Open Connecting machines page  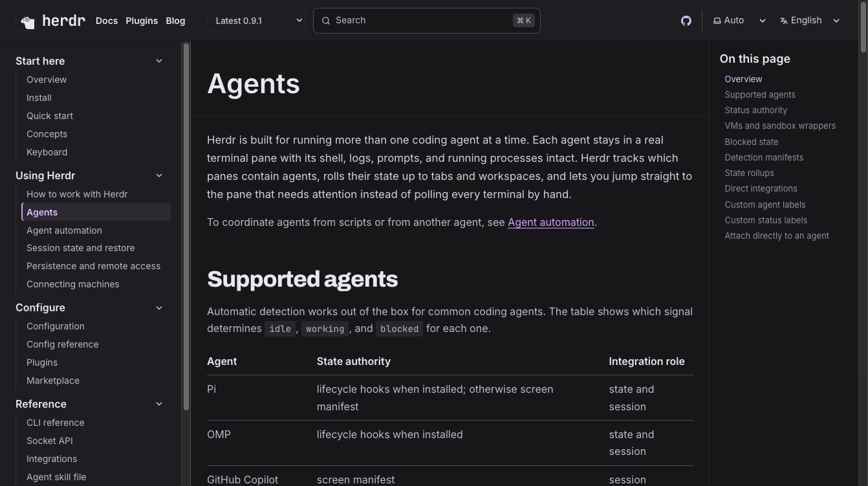(72, 284)
